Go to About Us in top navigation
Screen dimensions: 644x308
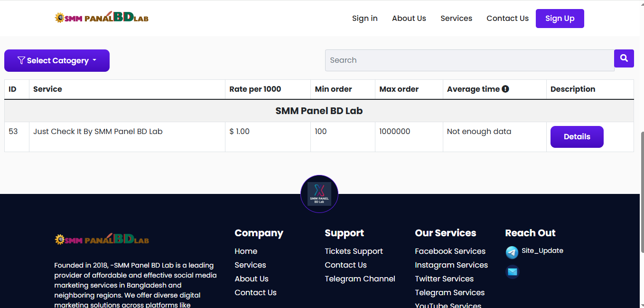pyautogui.click(x=409, y=19)
